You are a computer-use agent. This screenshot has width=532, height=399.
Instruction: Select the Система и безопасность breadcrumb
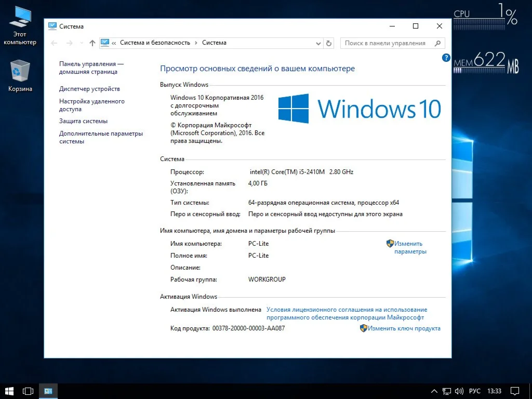pyautogui.click(x=155, y=43)
